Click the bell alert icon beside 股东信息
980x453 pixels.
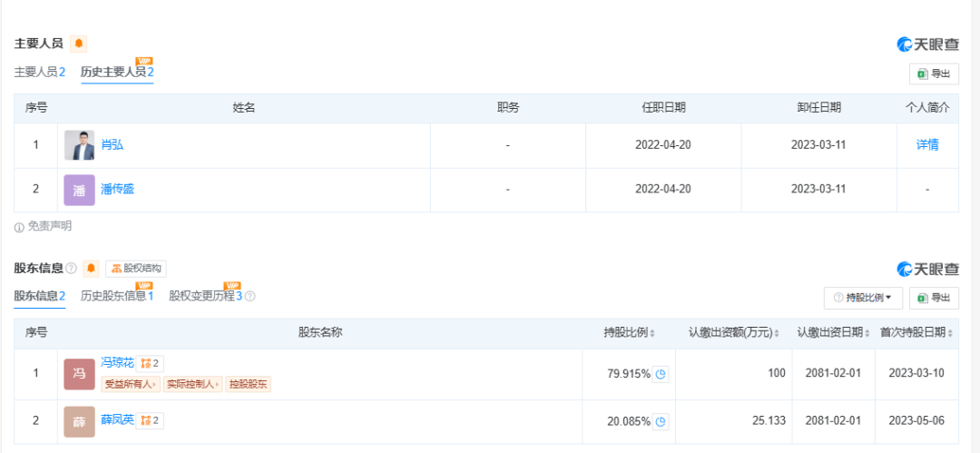[91, 269]
